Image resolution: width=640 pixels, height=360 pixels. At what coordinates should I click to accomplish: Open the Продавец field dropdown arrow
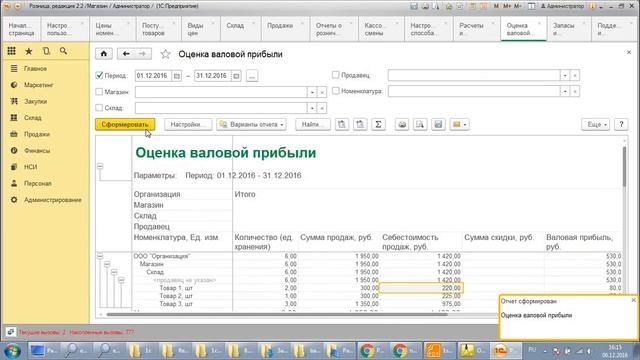[565, 76]
